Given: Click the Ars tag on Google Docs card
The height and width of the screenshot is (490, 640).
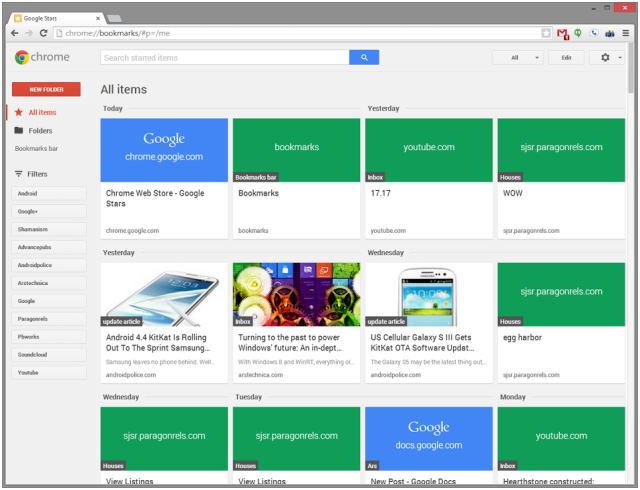Looking at the screenshot, I should coord(372,466).
